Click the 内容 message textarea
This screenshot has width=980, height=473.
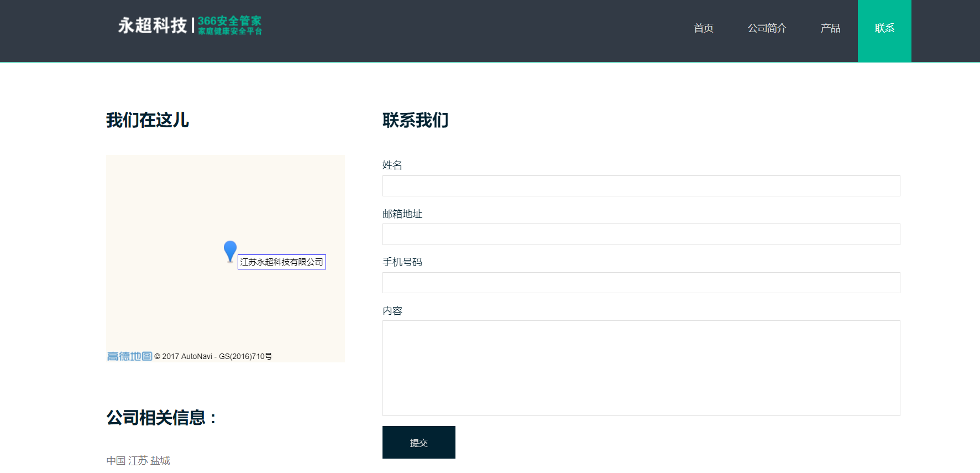pos(641,368)
